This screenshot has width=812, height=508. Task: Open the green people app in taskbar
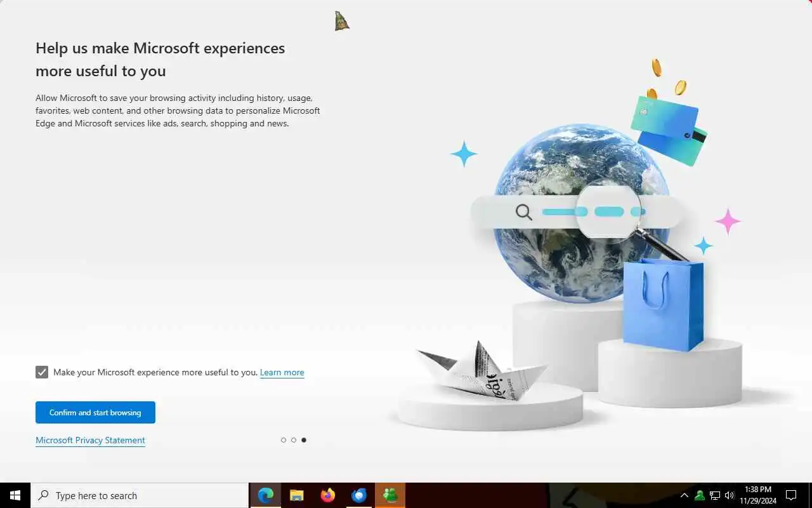coord(390,495)
